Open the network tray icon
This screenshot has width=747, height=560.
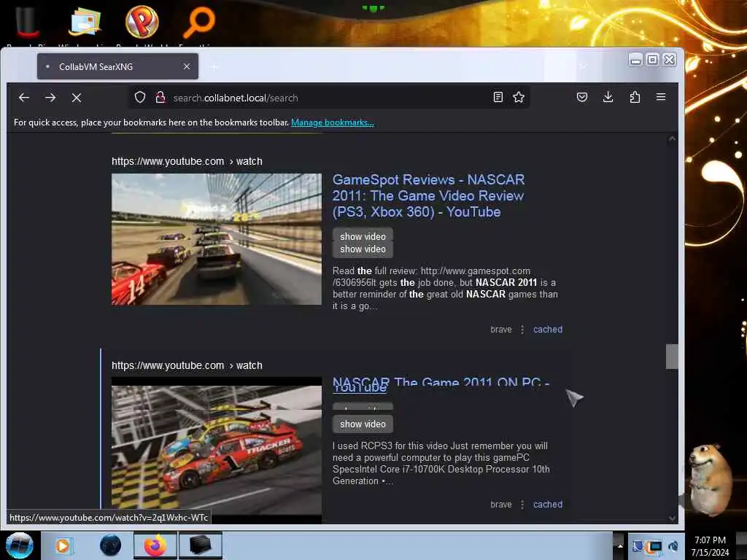(654, 545)
